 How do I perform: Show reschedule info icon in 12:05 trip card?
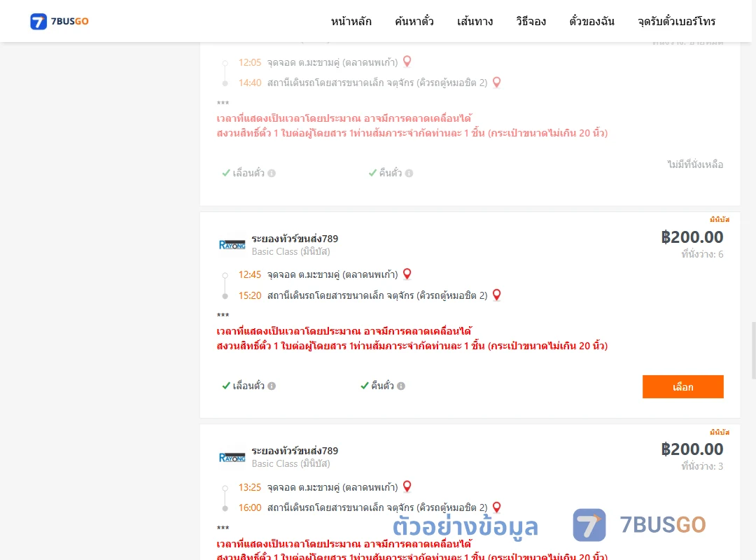pos(272,173)
